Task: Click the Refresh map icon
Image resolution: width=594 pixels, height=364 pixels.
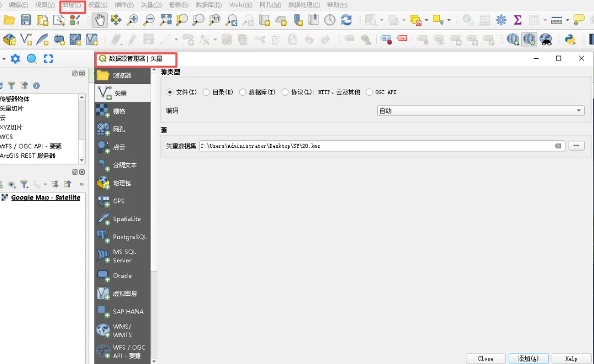Action: point(346,20)
